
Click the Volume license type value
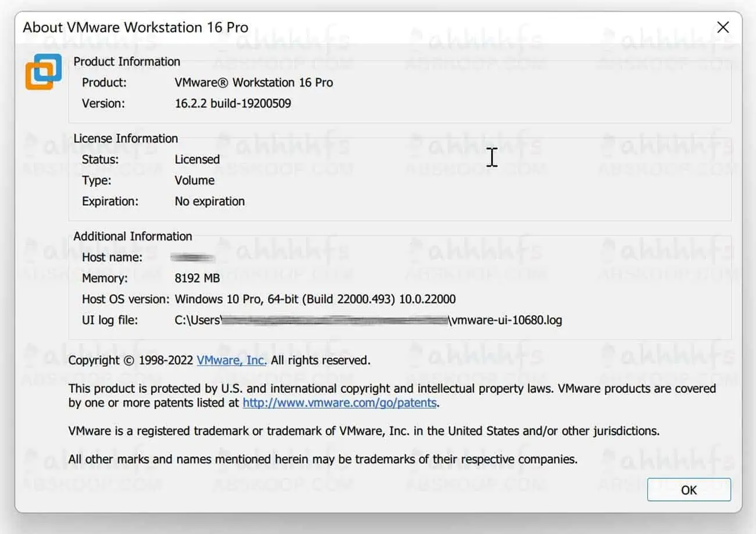pyautogui.click(x=194, y=180)
